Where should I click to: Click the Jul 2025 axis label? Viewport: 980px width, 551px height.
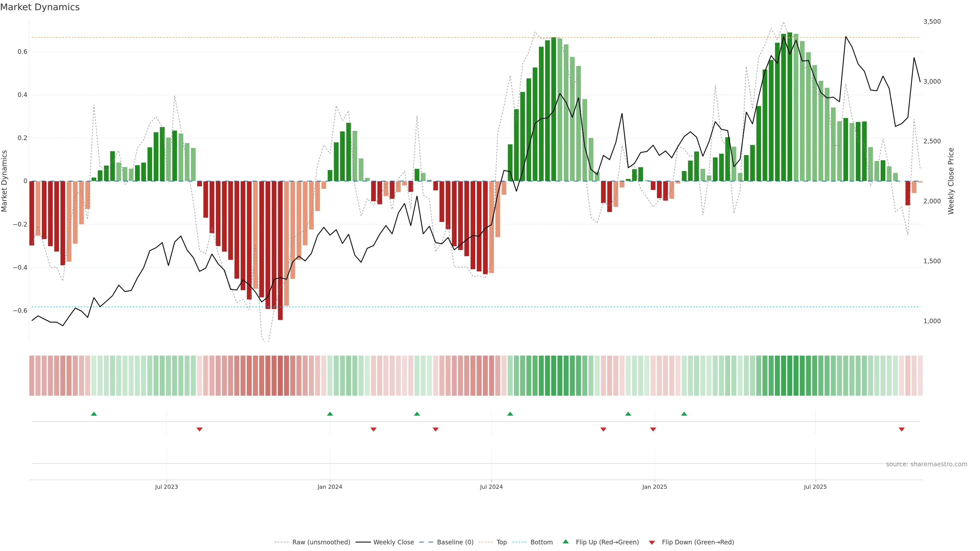tap(815, 487)
